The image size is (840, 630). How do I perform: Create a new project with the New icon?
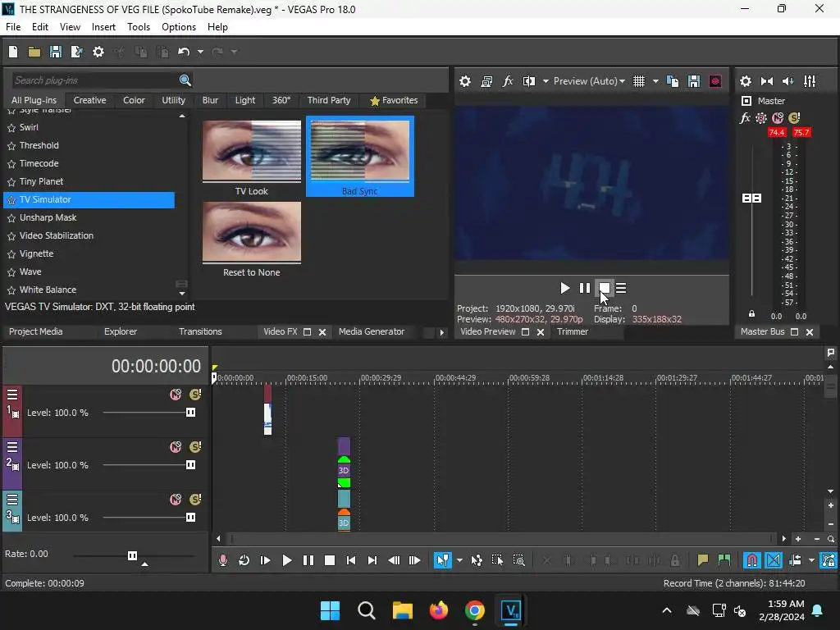[13, 52]
